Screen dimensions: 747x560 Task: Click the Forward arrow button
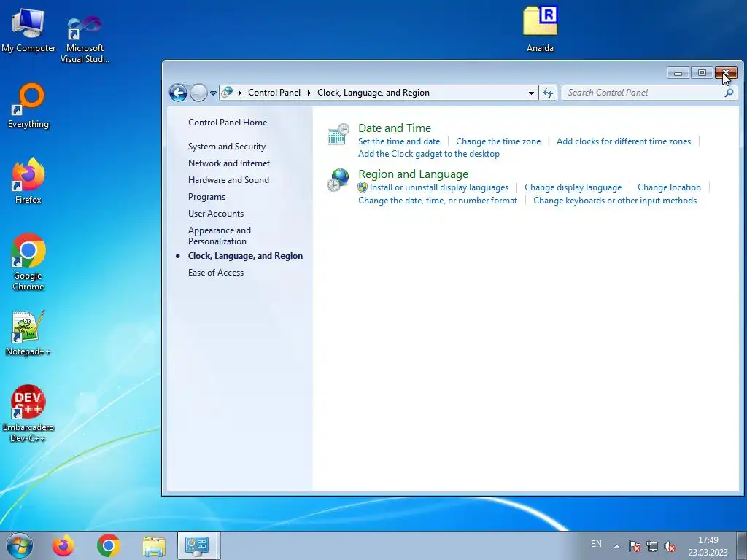tap(198, 93)
